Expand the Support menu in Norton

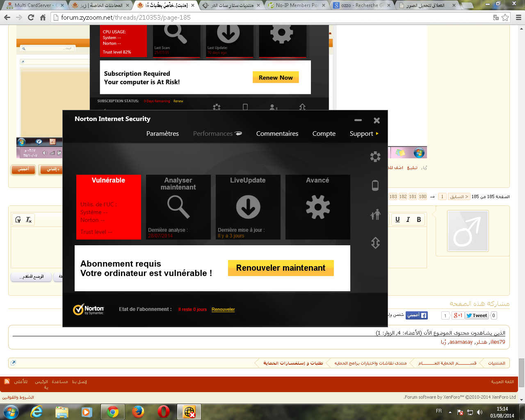[364, 134]
